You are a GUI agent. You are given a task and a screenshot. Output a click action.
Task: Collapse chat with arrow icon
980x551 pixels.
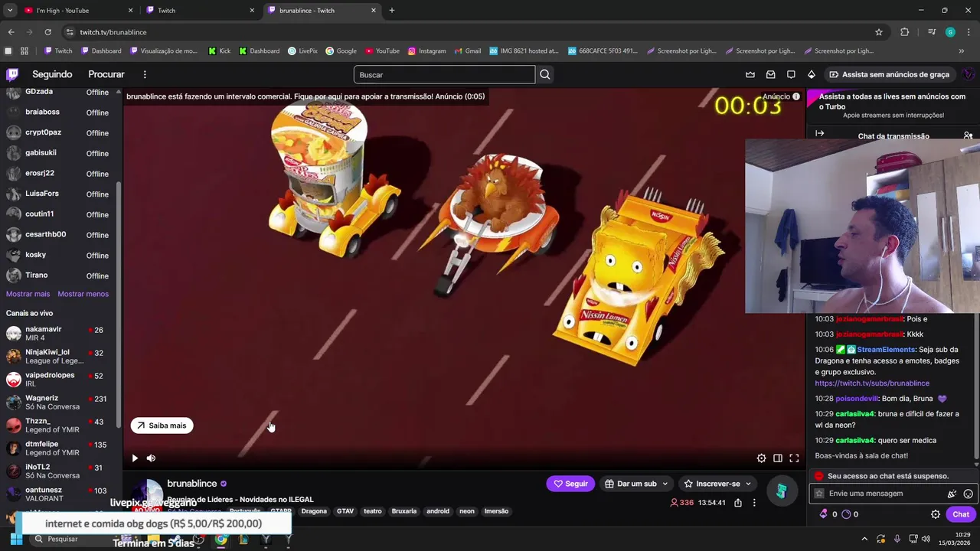[x=820, y=134]
